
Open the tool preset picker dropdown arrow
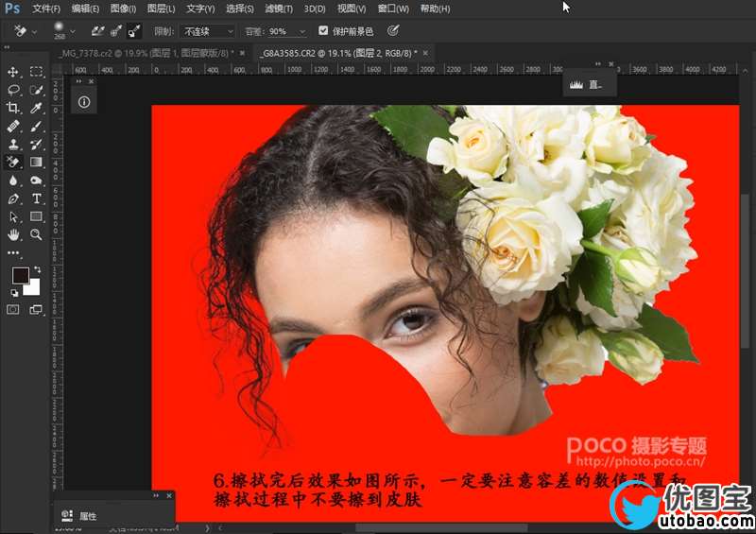(34, 32)
